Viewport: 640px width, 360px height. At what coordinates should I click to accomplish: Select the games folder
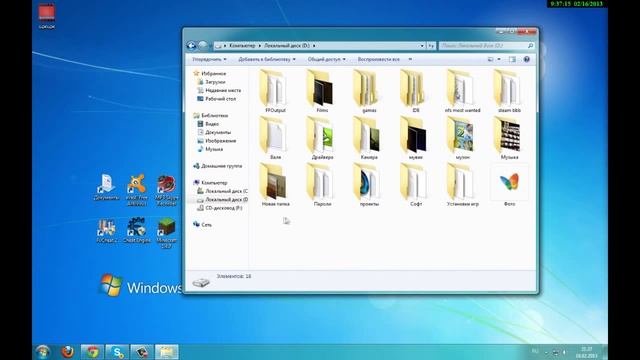coord(369,91)
